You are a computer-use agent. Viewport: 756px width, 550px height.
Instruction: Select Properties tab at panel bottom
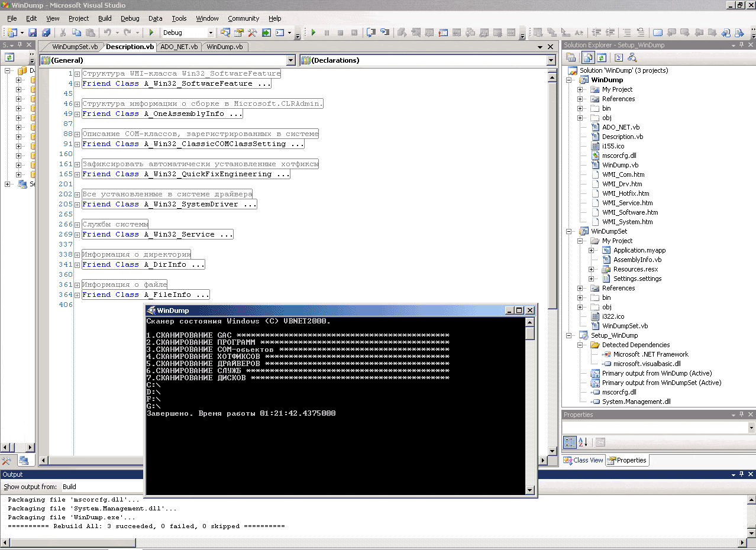coord(627,460)
